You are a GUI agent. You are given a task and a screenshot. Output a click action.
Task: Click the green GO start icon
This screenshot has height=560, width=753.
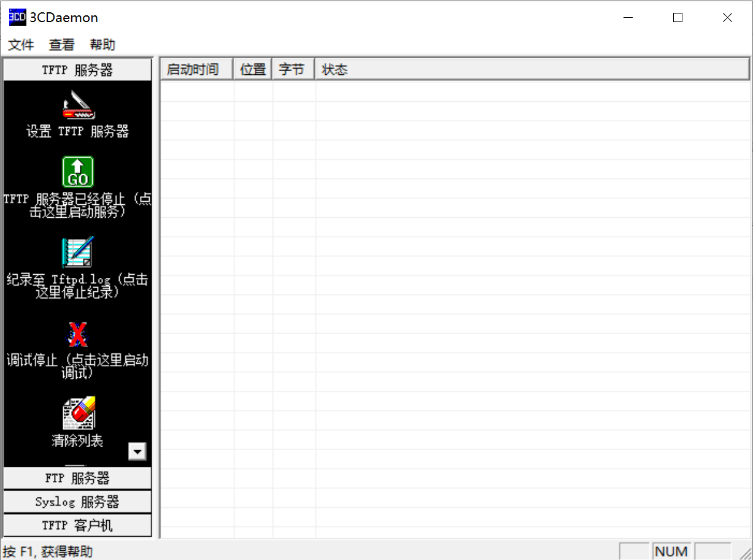(x=78, y=172)
